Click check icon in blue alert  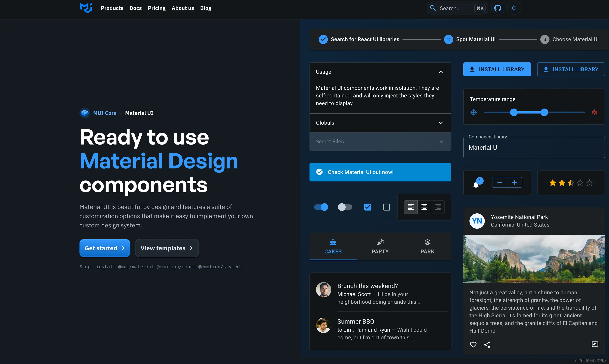pyautogui.click(x=319, y=172)
